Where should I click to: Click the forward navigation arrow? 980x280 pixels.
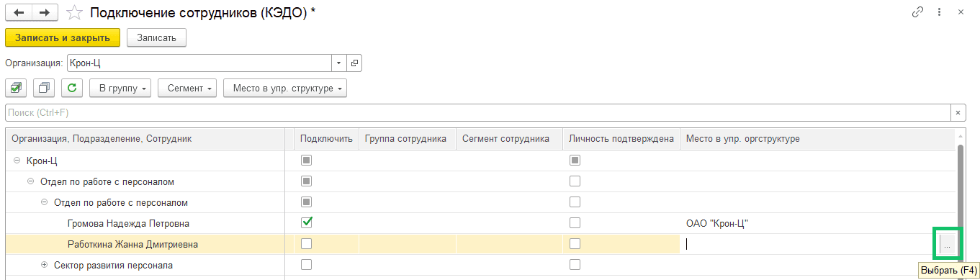click(x=44, y=12)
